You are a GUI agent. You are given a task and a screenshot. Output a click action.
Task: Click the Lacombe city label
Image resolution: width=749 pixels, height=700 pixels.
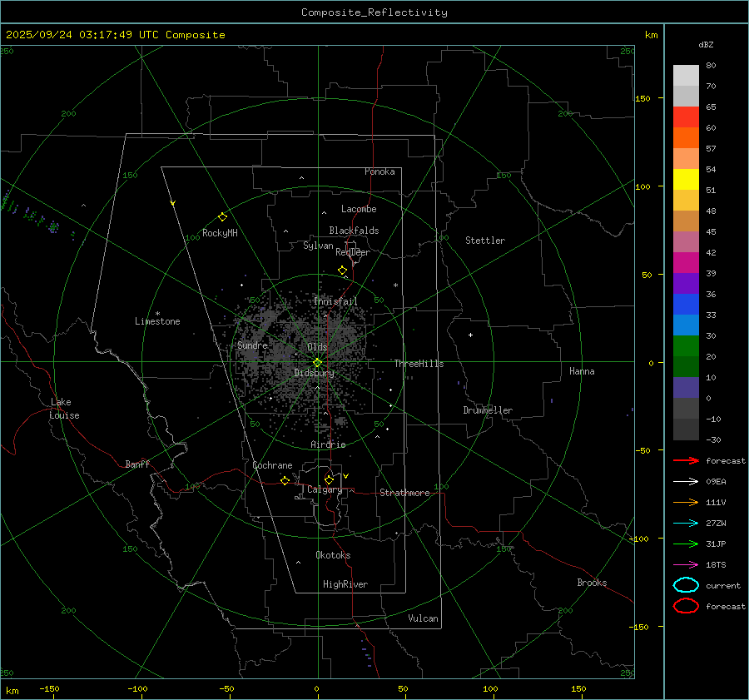click(x=359, y=209)
